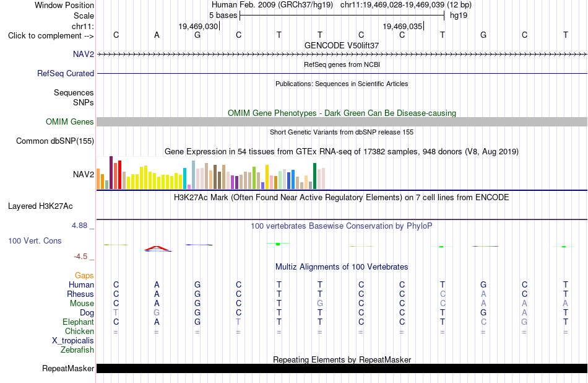This screenshot has width=588, height=383.
Task: Click the OMIM Gene Phenotypes green title
Action: [x=342, y=113]
